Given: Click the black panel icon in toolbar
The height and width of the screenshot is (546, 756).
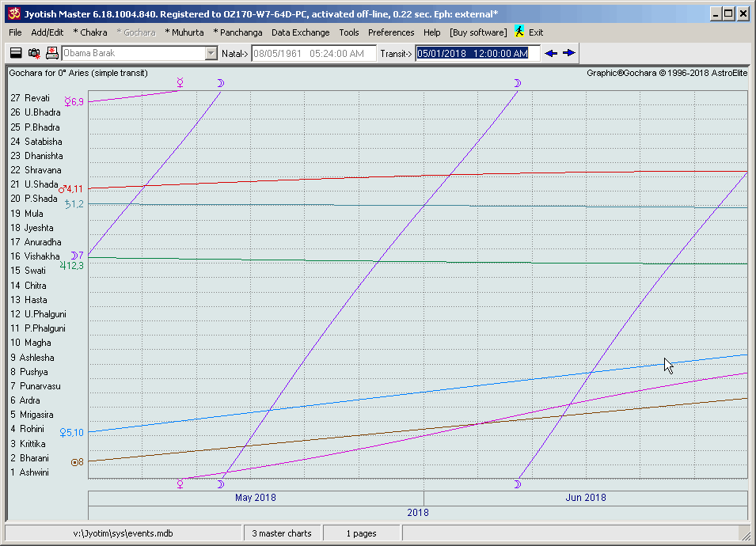Looking at the screenshot, I should (16, 53).
